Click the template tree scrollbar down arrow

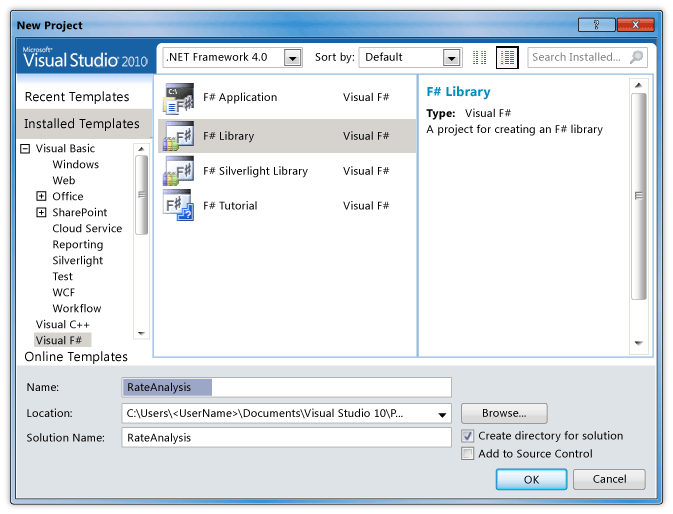(141, 333)
